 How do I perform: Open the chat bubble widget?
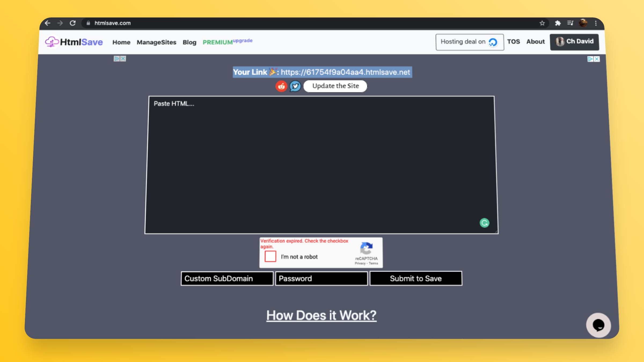pos(598,325)
